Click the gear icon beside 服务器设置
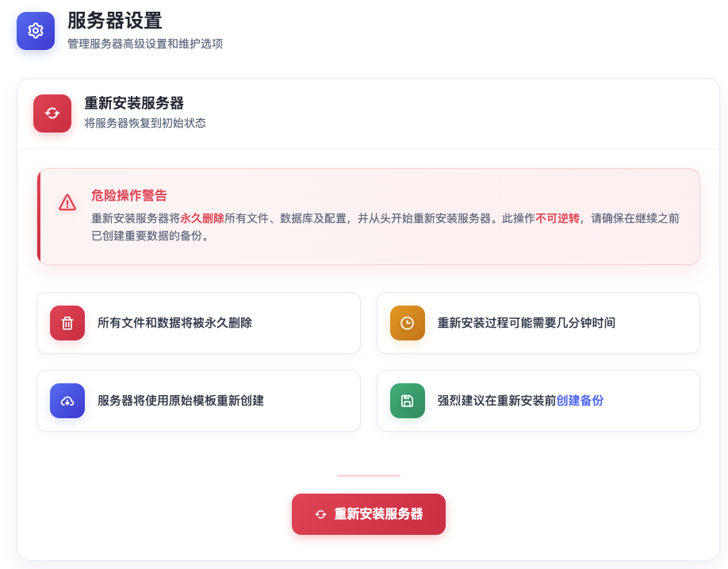Viewport: 728px width, 569px height. (x=36, y=31)
